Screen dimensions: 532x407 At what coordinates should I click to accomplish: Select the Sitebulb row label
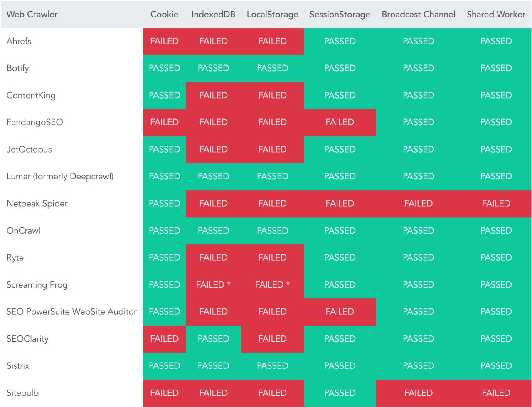point(22,392)
